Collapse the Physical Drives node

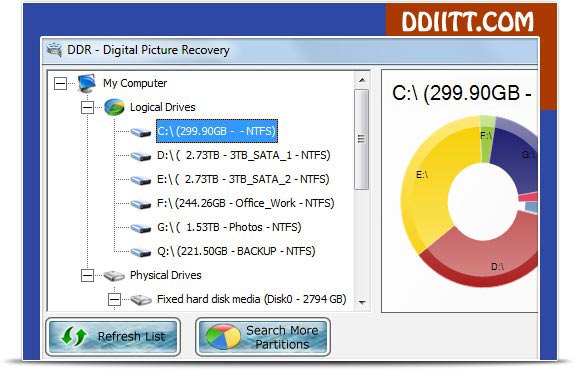tap(87, 275)
